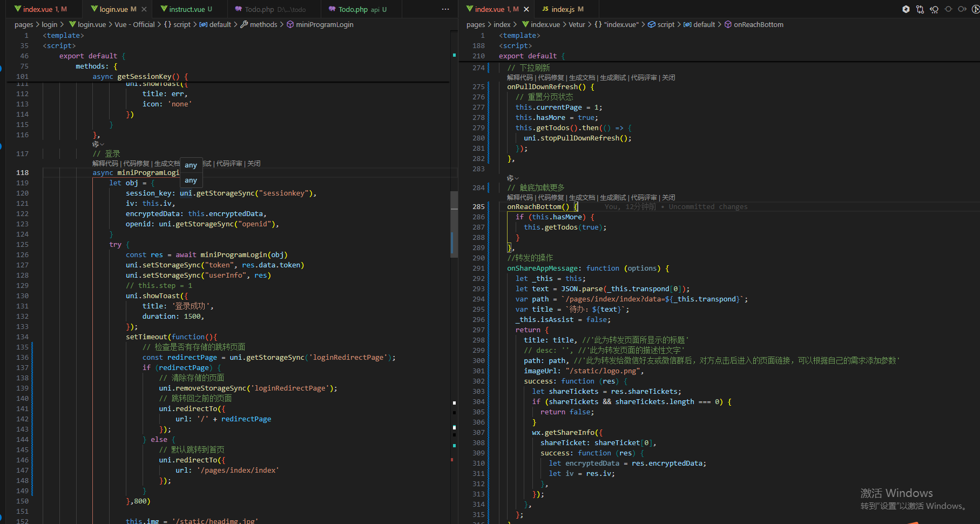The image size is (980, 524).
Task: Open AI sparkle menu above login comment
Action: (x=98, y=144)
